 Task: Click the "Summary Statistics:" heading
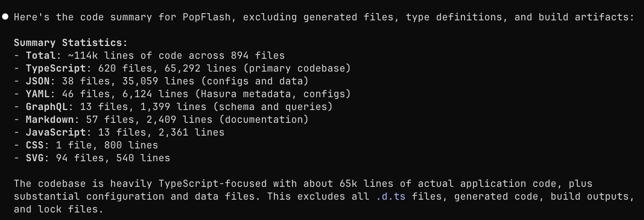point(71,43)
